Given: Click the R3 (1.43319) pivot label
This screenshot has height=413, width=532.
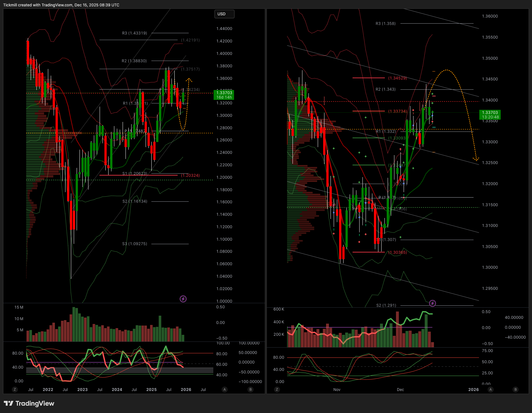Looking at the screenshot, I should tap(134, 33).
